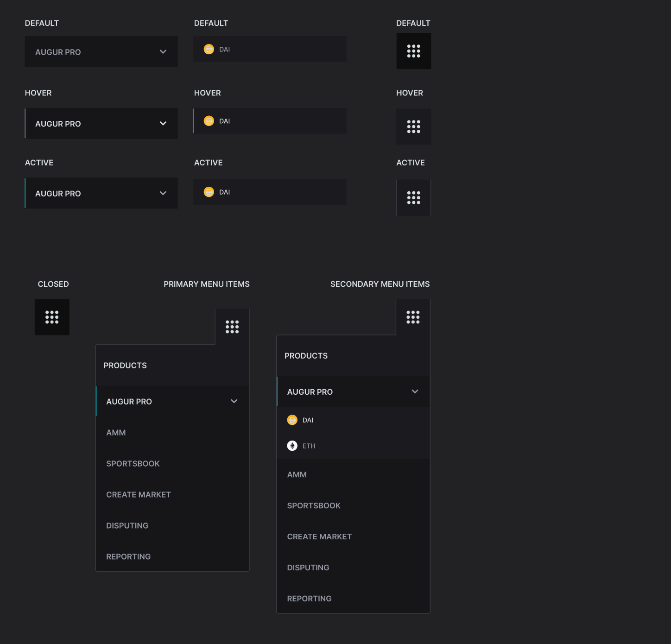Expand AUGUR PRO chevron in the primary menu panel
Screen dimensions: 671x644
point(234,401)
